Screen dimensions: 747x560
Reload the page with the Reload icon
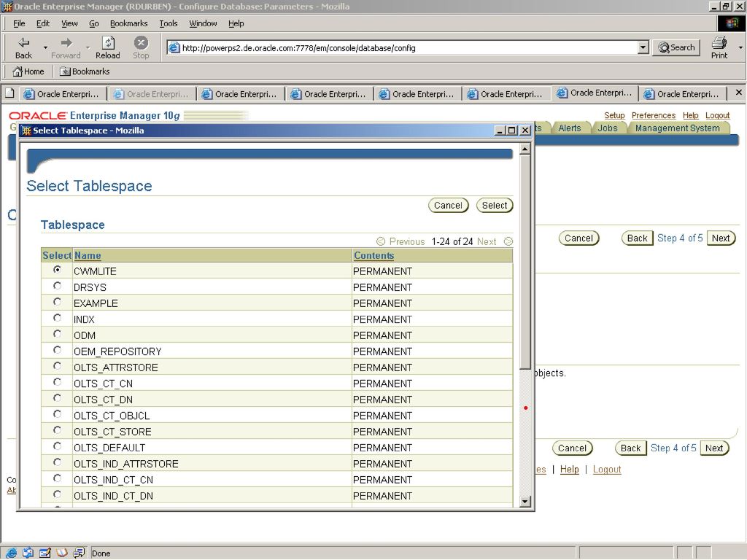108,47
